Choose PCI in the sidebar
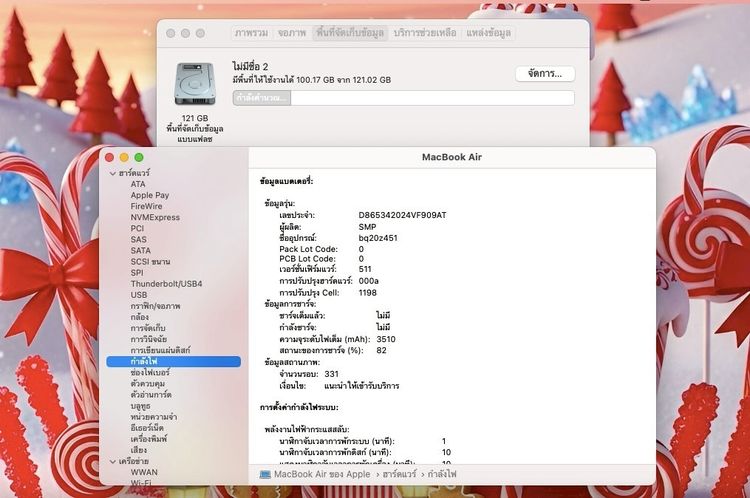This screenshot has height=498, width=750. [137, 228]
